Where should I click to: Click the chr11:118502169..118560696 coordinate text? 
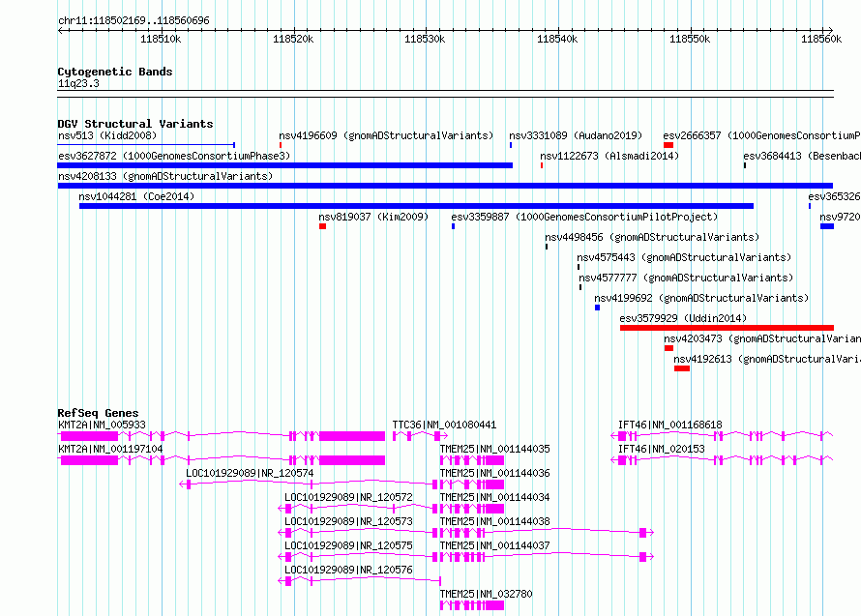click(134, 20)
